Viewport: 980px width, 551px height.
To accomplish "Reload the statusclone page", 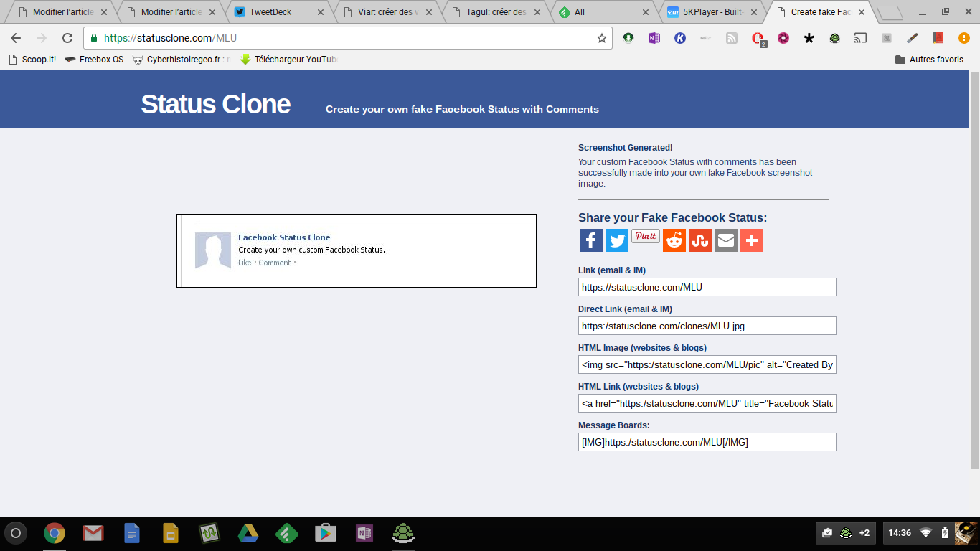I will [x=67, y=38].
